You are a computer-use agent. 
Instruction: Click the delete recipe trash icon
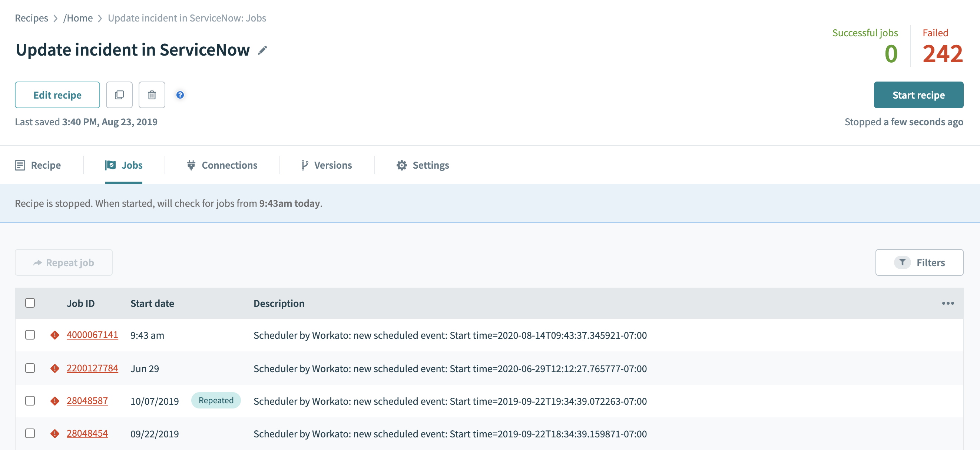[x=151, y=95]
